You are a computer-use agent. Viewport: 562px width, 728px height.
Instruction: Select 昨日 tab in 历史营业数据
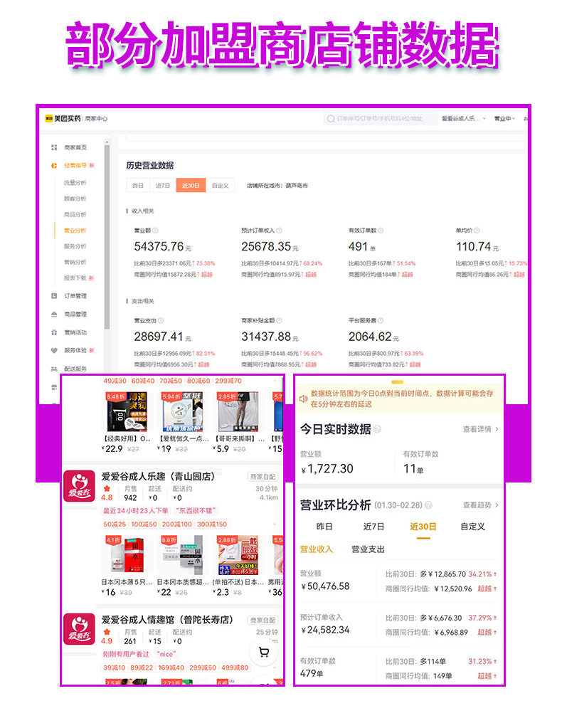138,185
